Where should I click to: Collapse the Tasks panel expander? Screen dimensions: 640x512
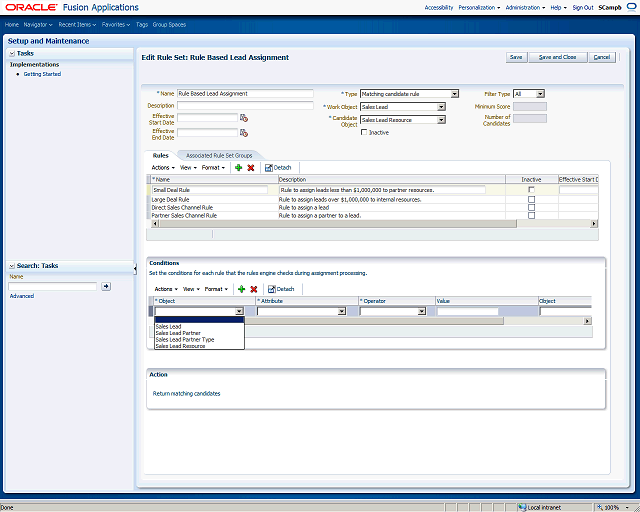pyautogui.click(x=12, y=53)
